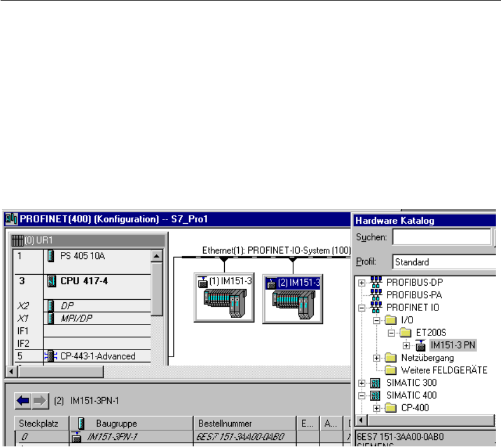Click the Baugruppe column header

131,423
